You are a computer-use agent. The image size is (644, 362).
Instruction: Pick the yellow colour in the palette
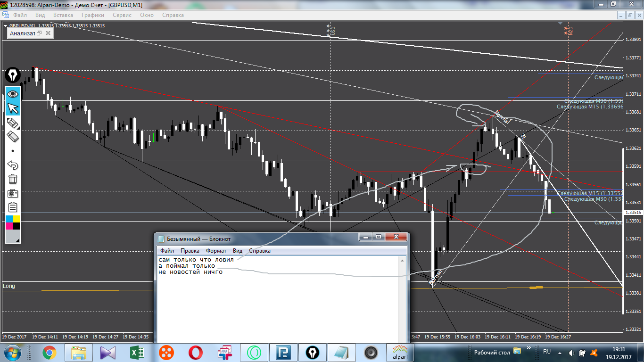(x=17, y=219)
